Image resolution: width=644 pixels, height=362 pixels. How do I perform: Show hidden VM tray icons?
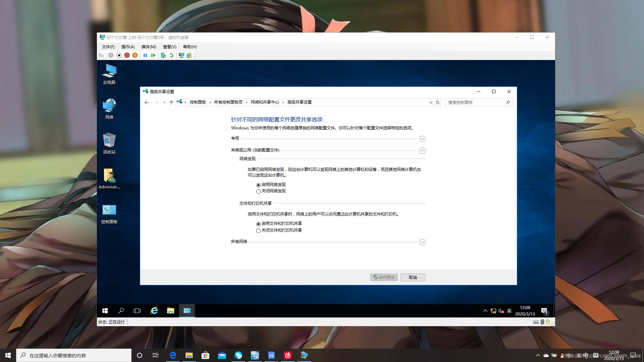[485, 311]
